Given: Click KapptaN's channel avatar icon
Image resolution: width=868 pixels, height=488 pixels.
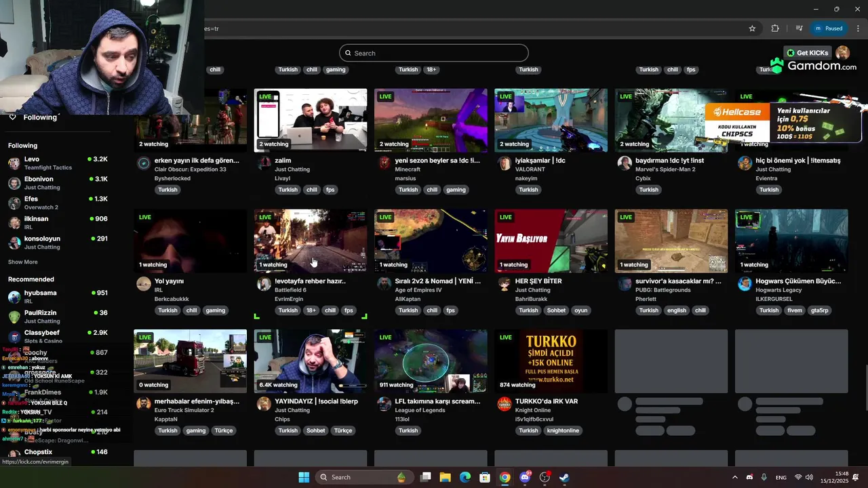Looking at the screenshot, I should click(143, 404).
